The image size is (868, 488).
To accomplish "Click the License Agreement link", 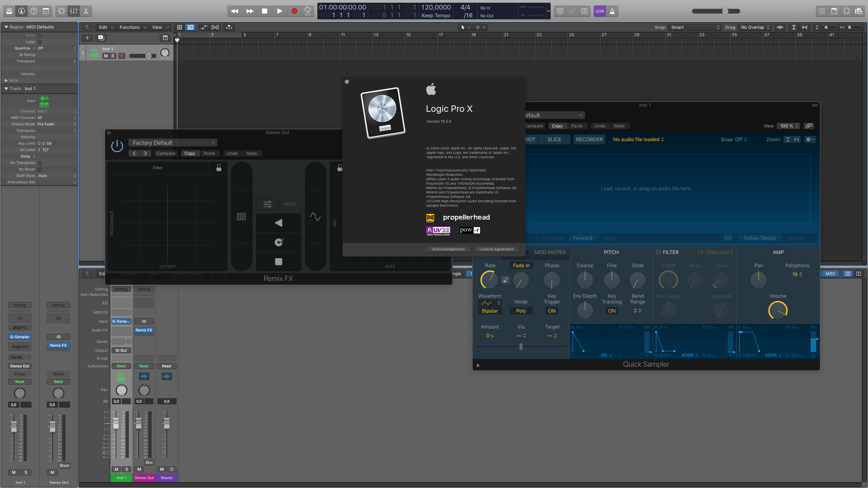I will click(496, 249).
